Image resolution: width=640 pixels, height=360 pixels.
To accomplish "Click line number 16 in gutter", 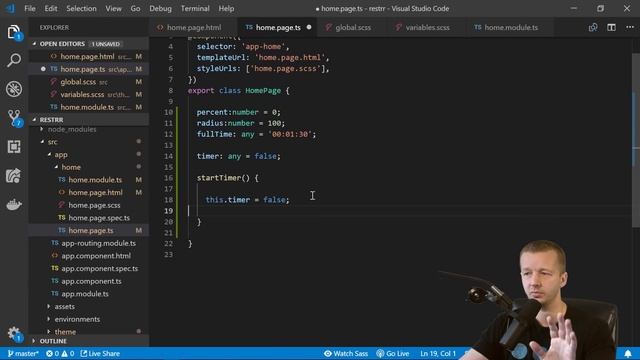I will pos(169,178).
